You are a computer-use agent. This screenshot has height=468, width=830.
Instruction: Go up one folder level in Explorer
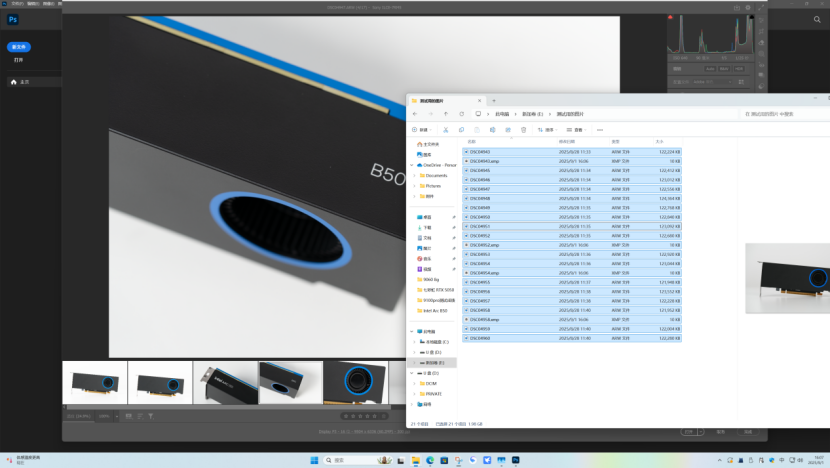pos(446,114)
